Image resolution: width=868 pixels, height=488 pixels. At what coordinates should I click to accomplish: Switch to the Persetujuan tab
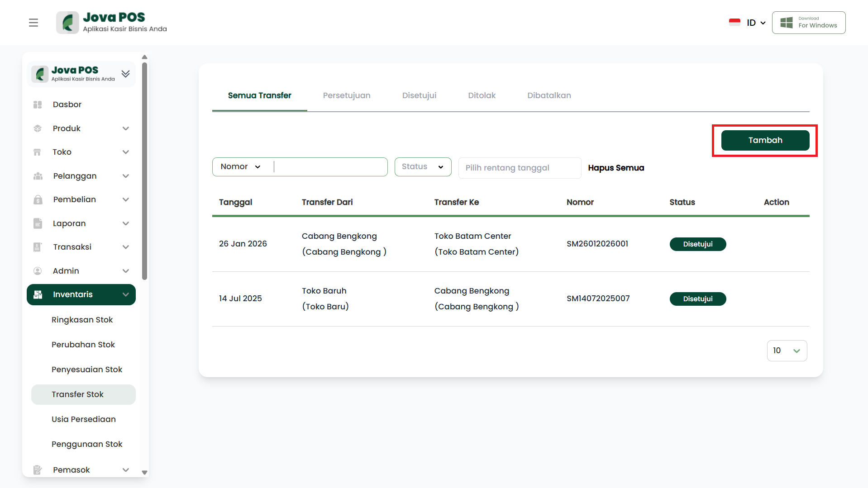(347, 95)
